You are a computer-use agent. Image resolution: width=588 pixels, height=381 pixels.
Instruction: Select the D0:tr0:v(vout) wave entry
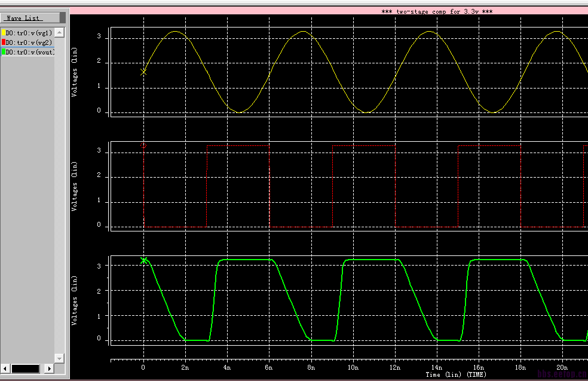click(x=27, y=52)
